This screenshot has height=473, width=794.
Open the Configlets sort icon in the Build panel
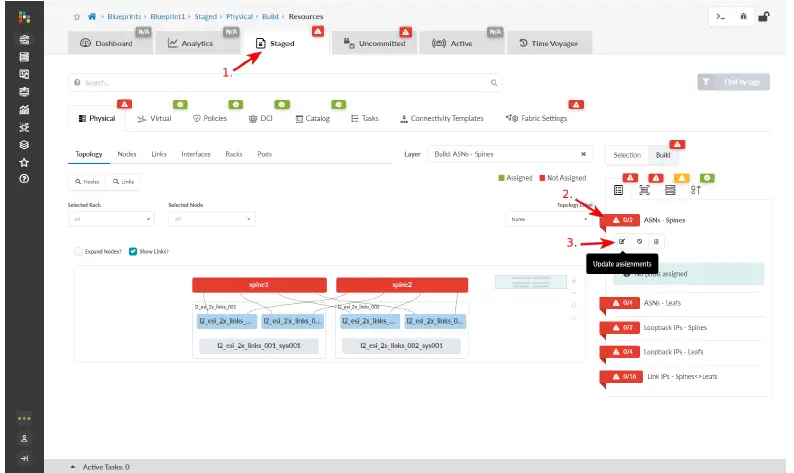(x=696, y=190)
